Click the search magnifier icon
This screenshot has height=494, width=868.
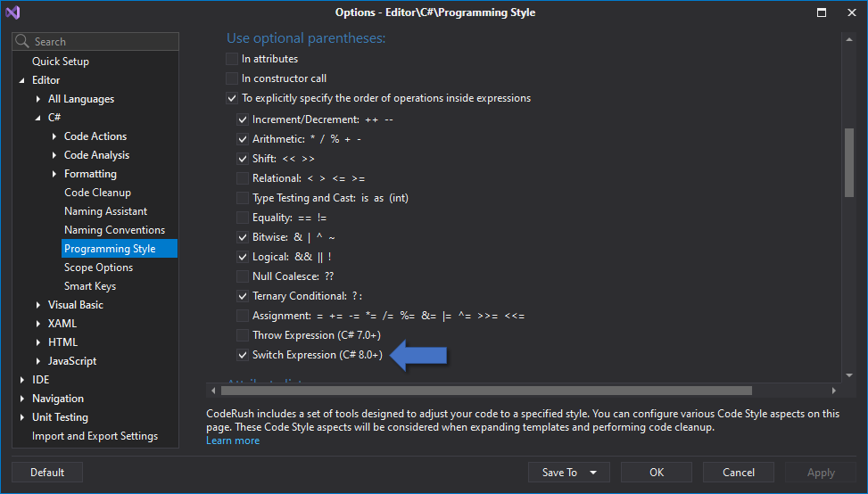pos(23,42)
